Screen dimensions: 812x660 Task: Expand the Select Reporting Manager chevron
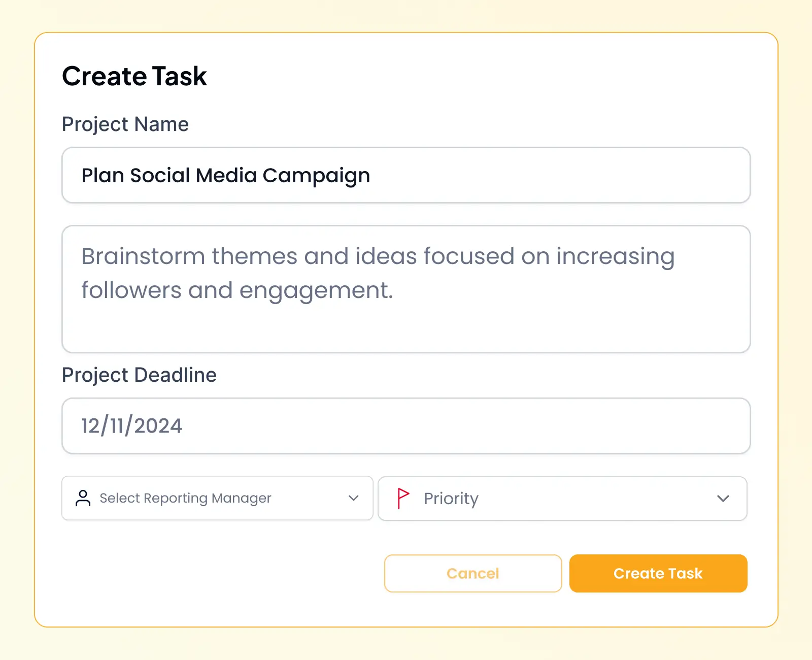[354, 498]
